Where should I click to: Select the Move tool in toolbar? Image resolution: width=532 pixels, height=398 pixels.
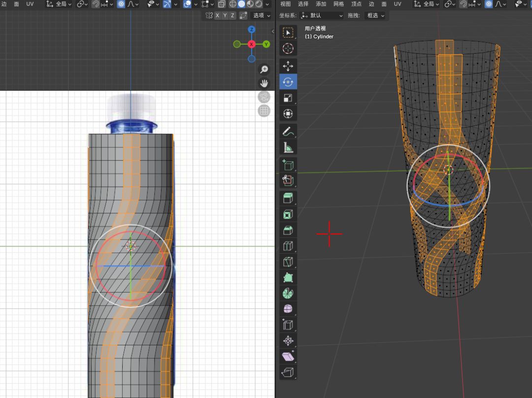click(288, 66)
